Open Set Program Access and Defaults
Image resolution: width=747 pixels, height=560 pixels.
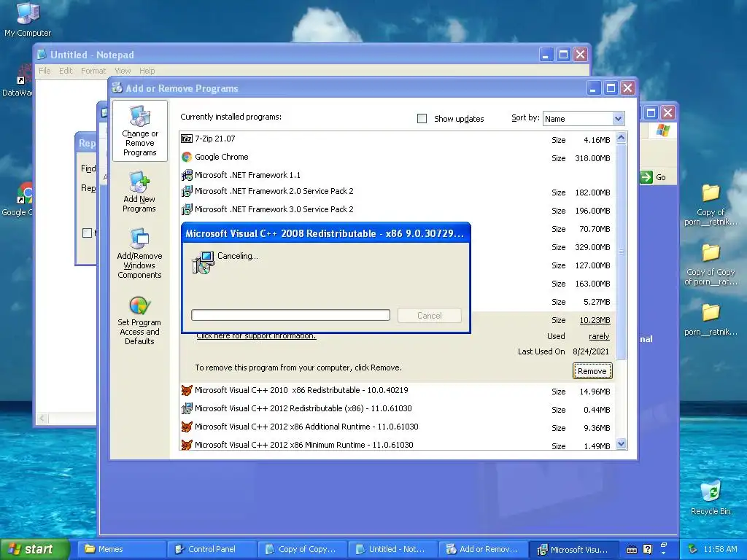coord(139,319)
